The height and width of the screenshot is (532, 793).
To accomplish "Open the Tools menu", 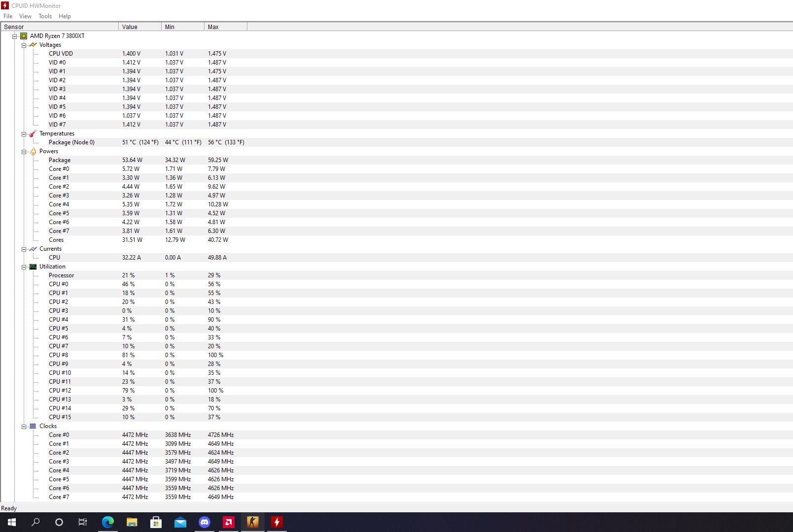I will coord(45,16).
